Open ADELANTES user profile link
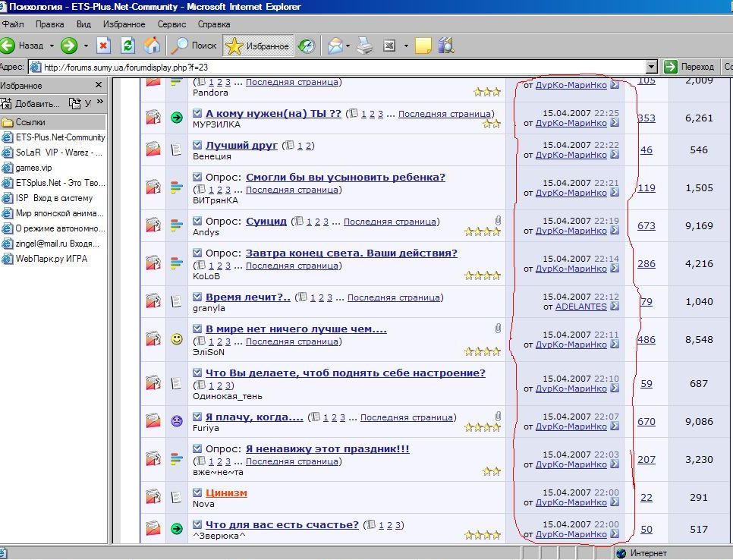This screenshot has height=560, width=733. point(581,307)
